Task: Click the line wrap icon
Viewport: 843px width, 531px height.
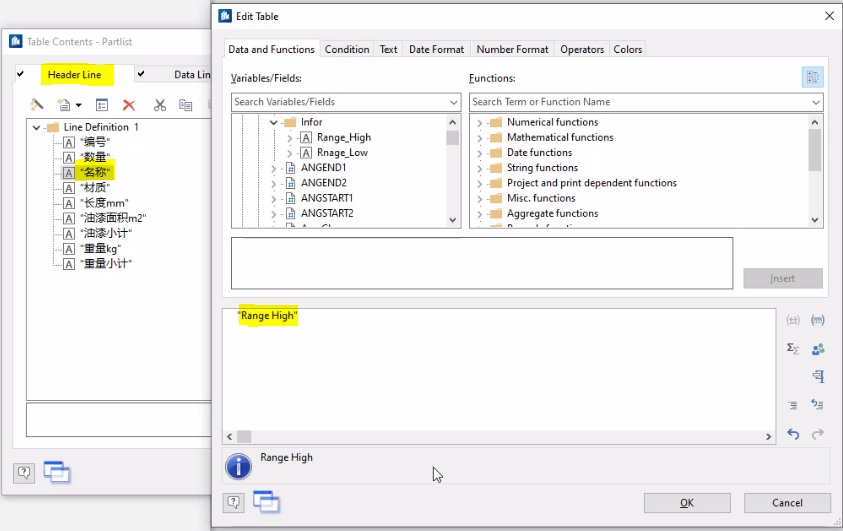Action: (818, 405)
